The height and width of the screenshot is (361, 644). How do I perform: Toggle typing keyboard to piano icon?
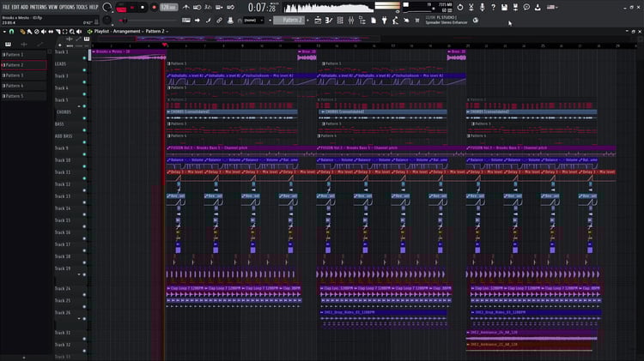(186, 20)
